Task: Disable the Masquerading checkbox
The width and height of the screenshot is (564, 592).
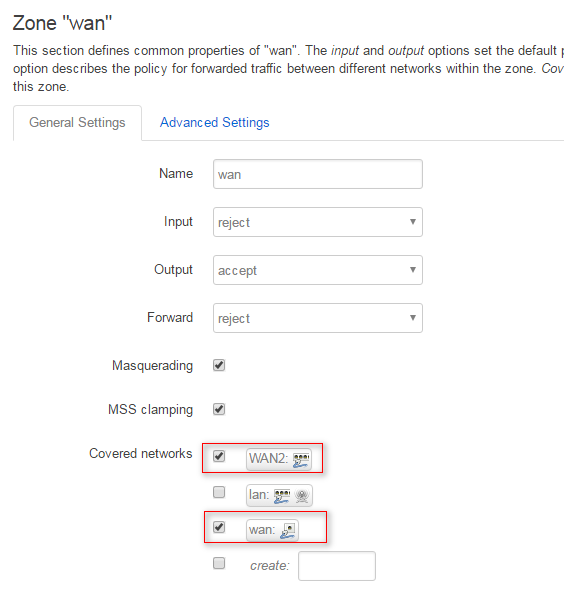Action: (219, 365)
